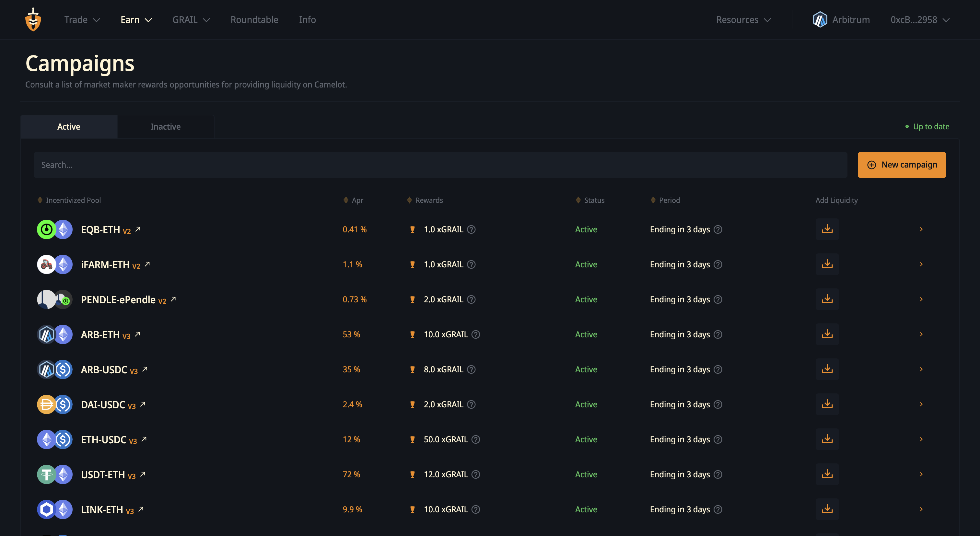Click the Arbitrum network icon
980x536 pixels.
coord(820,20)
